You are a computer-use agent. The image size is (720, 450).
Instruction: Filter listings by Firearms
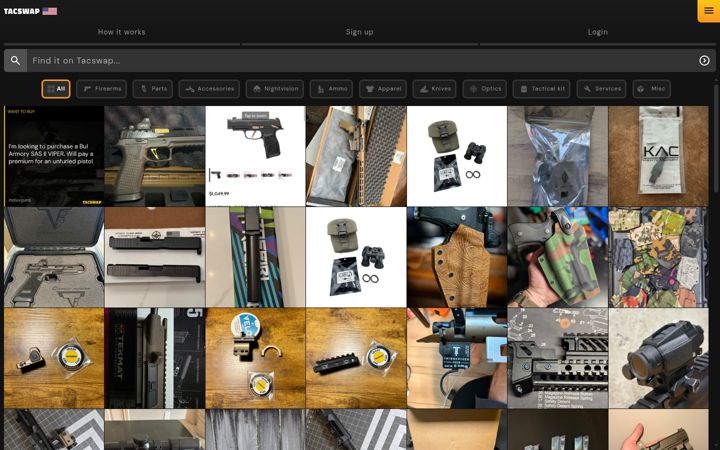coord(102,89)
